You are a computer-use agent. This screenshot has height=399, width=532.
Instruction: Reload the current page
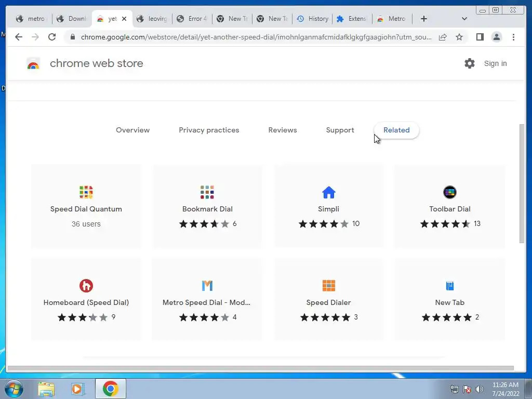pos(52,37)
